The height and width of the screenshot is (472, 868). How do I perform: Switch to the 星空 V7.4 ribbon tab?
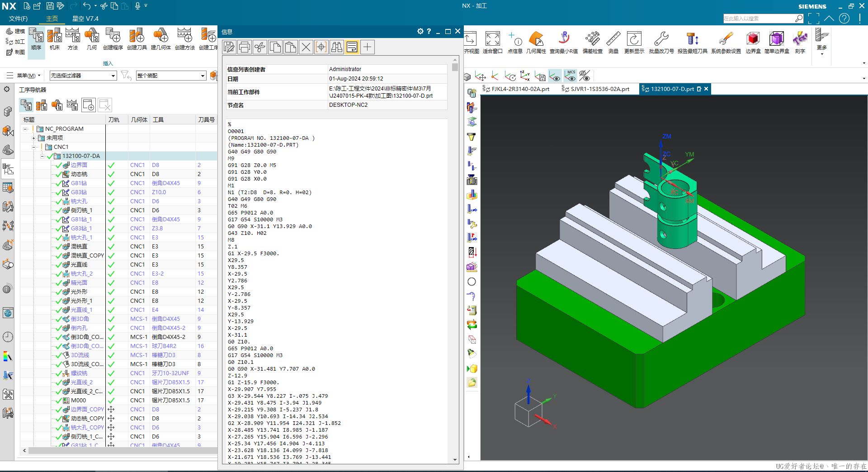point(85,19)
